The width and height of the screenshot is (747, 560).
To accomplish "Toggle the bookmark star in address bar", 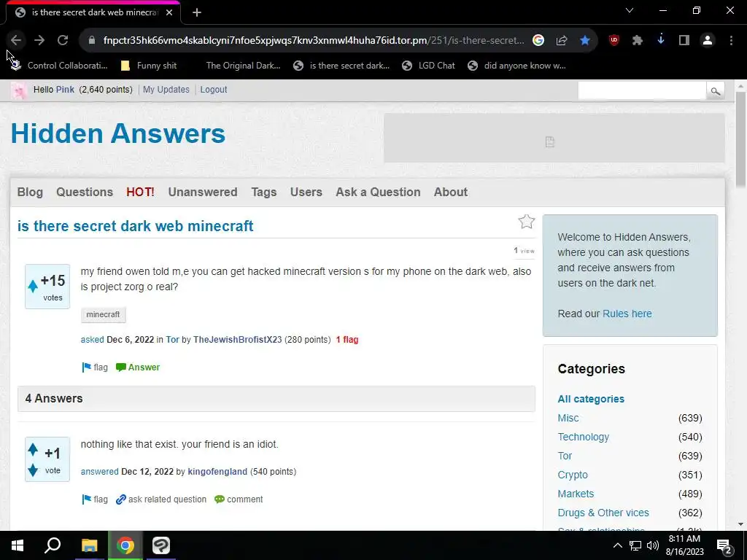I will [585, 41].
